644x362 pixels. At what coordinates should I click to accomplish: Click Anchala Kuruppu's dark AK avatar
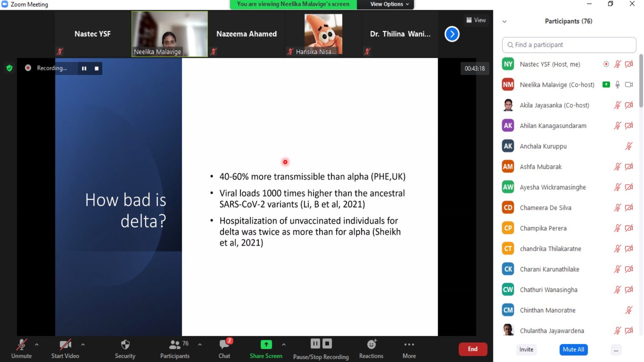tap(508, 146)
